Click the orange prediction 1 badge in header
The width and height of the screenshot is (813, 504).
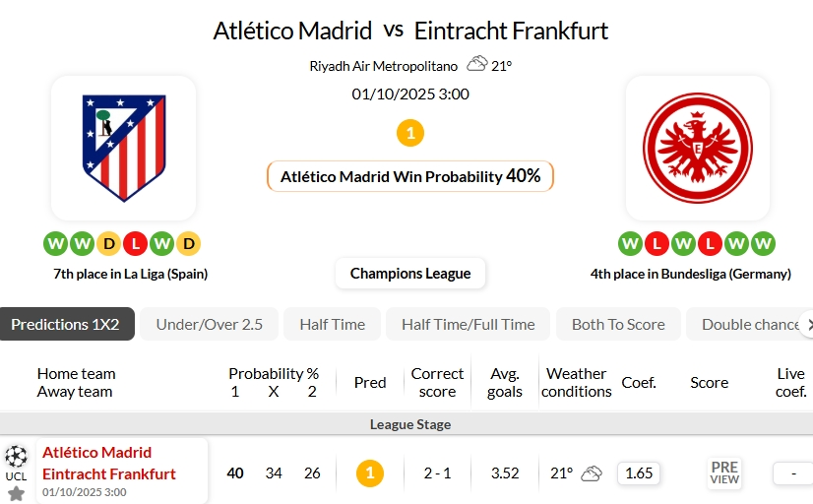410,133
